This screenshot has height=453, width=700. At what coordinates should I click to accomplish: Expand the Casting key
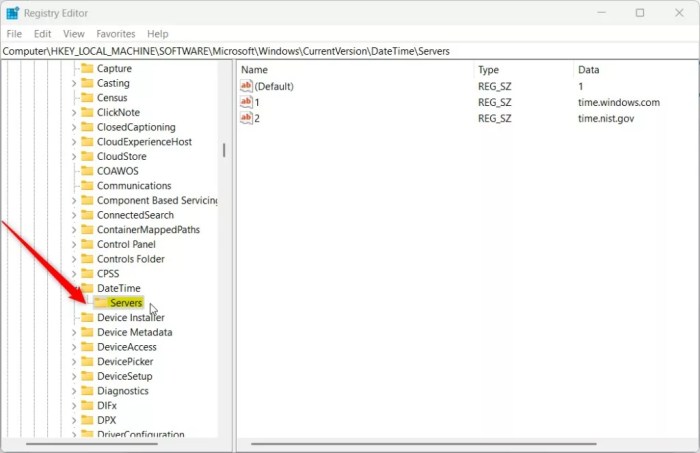click(74, 83)
